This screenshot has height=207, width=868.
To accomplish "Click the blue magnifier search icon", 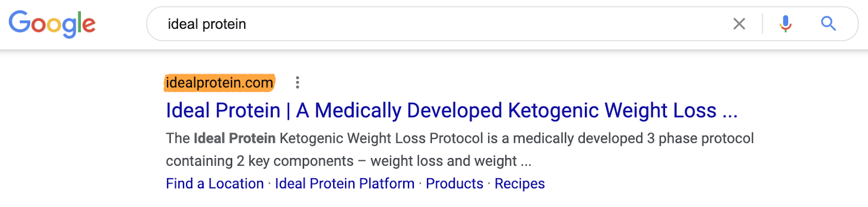I will pos(828,24).
